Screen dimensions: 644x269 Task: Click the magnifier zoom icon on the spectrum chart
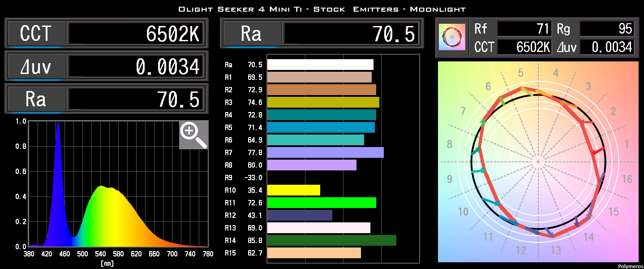point(193,134)
